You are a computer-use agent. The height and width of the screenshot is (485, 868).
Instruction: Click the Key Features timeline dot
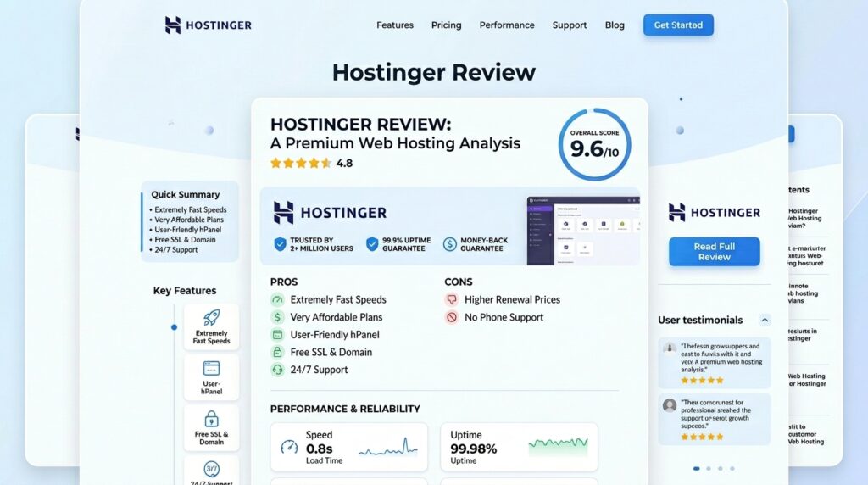pos(174,327)
